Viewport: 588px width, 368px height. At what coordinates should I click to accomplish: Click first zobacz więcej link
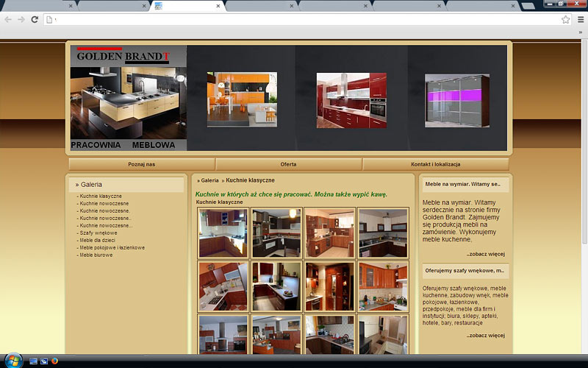[x=485, y=254]
